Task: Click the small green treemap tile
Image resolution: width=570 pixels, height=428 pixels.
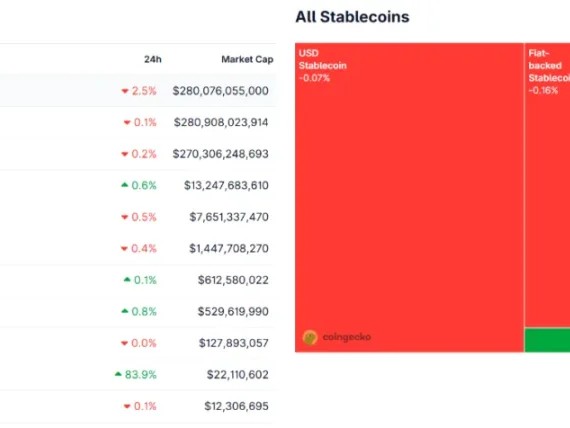Action: (547, 340)
